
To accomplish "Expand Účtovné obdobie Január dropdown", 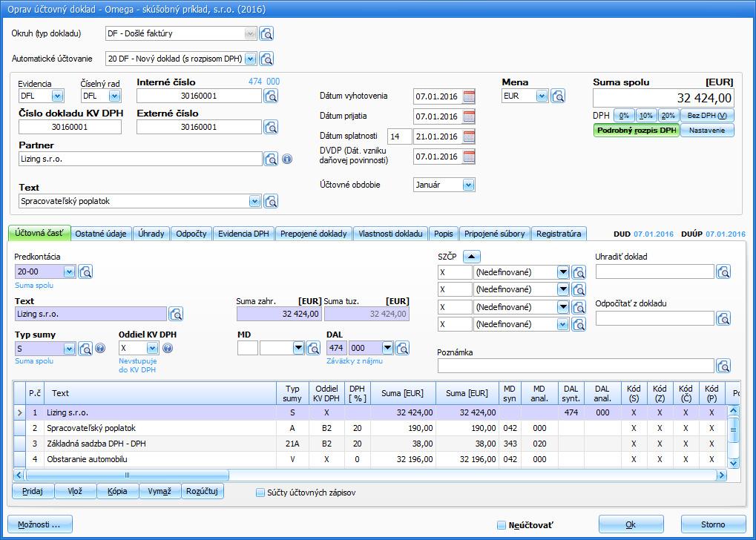I will click(469, 185).
